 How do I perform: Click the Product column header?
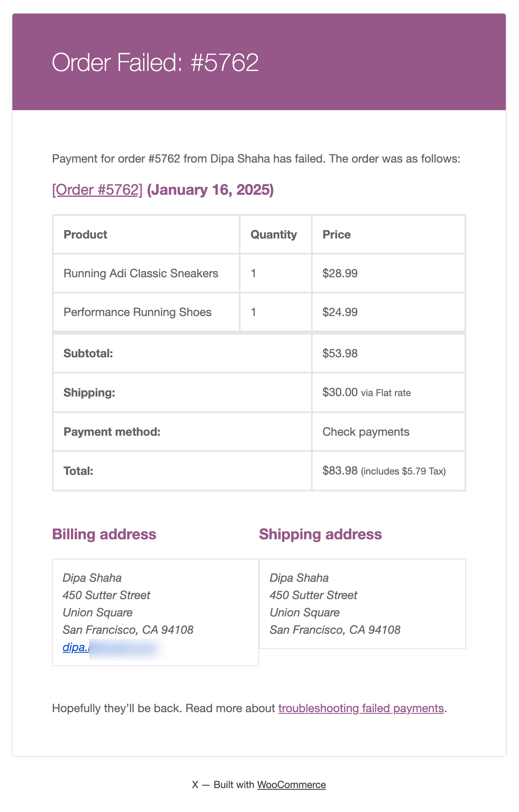click(x=85, y=234)
